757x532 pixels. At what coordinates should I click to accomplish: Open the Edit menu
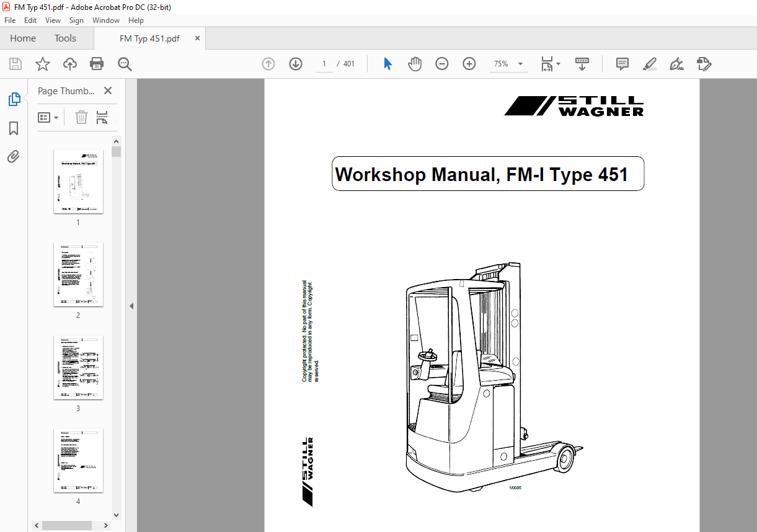[x=30, y=20]
